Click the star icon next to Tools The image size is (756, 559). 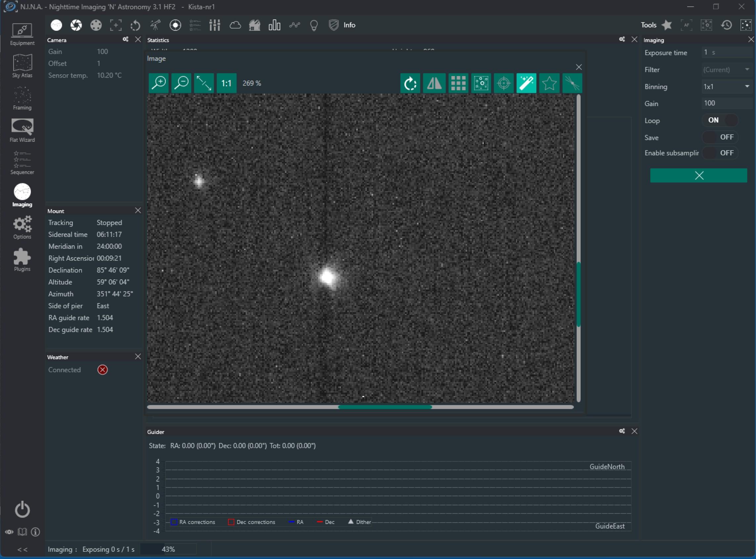click(667, 25)
